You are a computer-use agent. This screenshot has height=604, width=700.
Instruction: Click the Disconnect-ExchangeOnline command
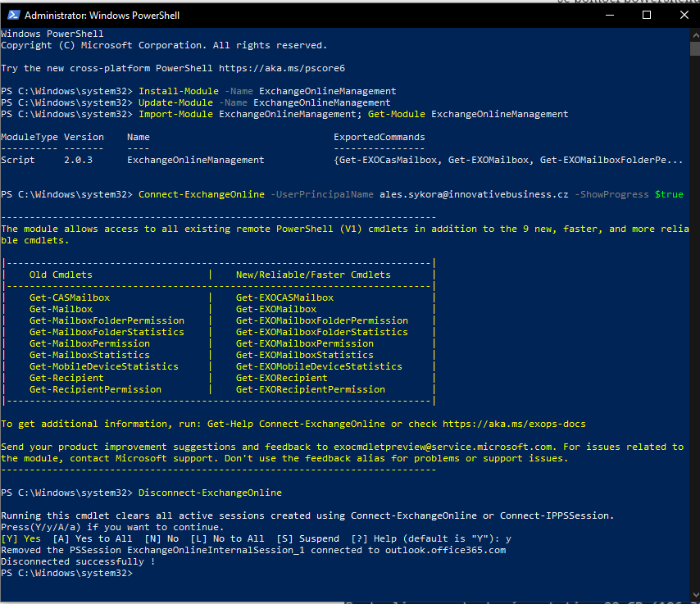210,493
